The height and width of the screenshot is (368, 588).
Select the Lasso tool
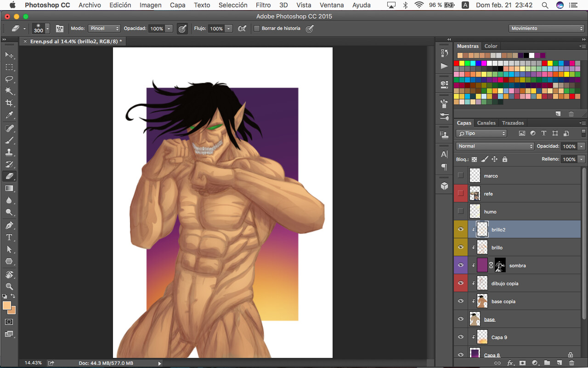point(9,79)
